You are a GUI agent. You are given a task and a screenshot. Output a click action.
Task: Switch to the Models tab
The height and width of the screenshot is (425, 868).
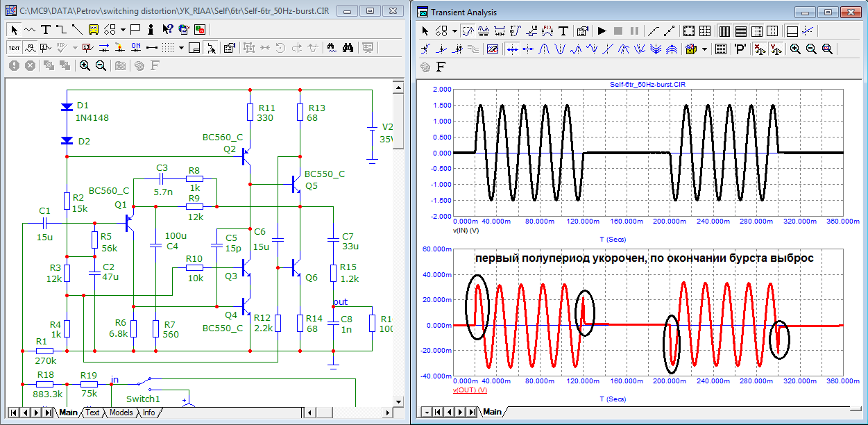(121, 412)
